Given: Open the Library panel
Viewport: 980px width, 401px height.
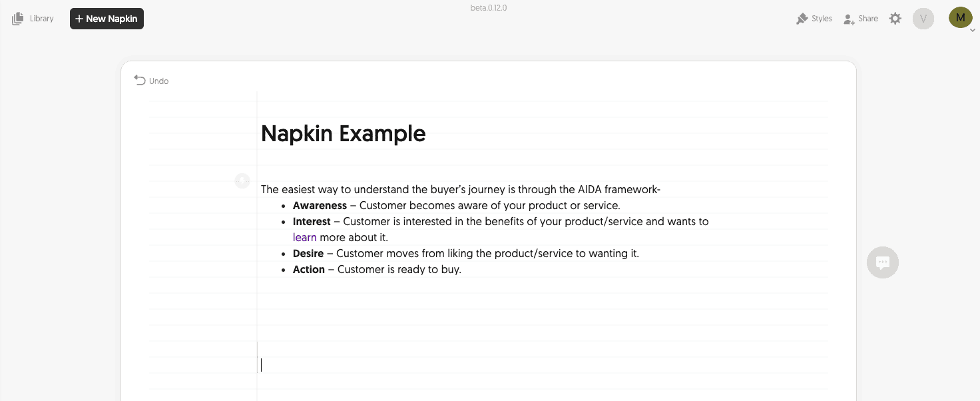Looking at the screenshot, I should tap(33, 19).
